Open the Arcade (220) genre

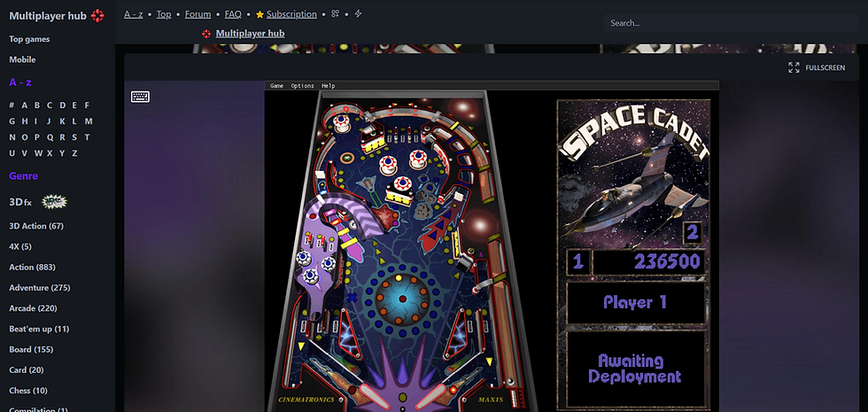pyautogui.click(x=34, y=308)
